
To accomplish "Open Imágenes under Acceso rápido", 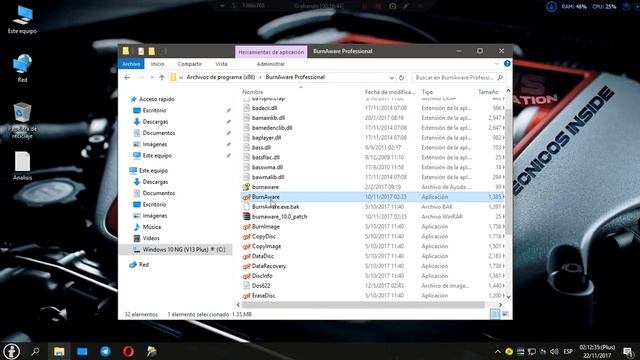I will tap(155, 144).
